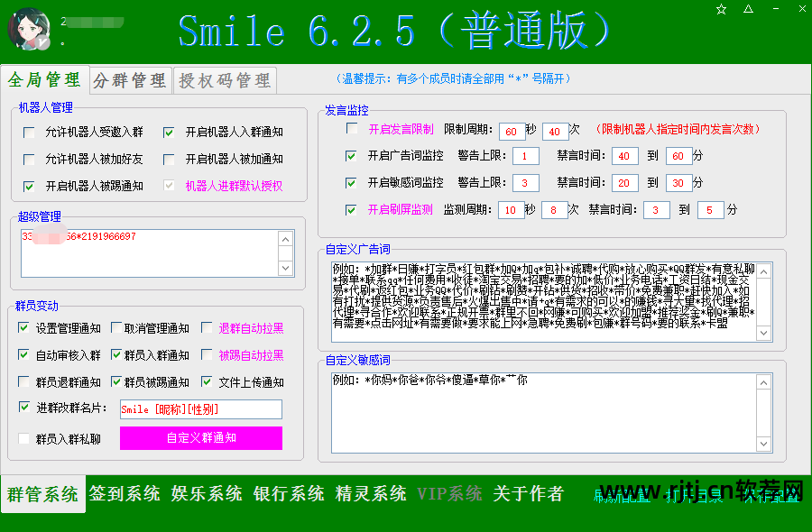Uncheck 设置管理通知 checkbox
Viewport: 812px width, 532px height.
click(23, 327)
